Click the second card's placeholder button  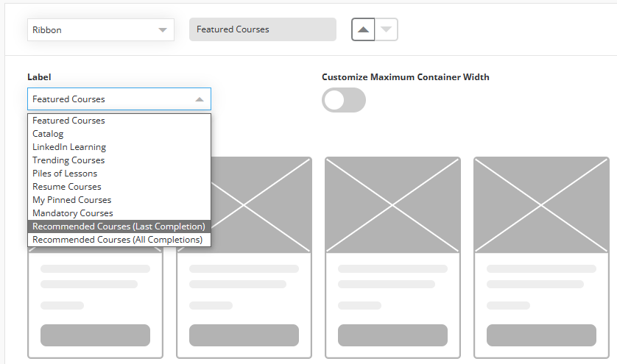(x=244, y=335)
